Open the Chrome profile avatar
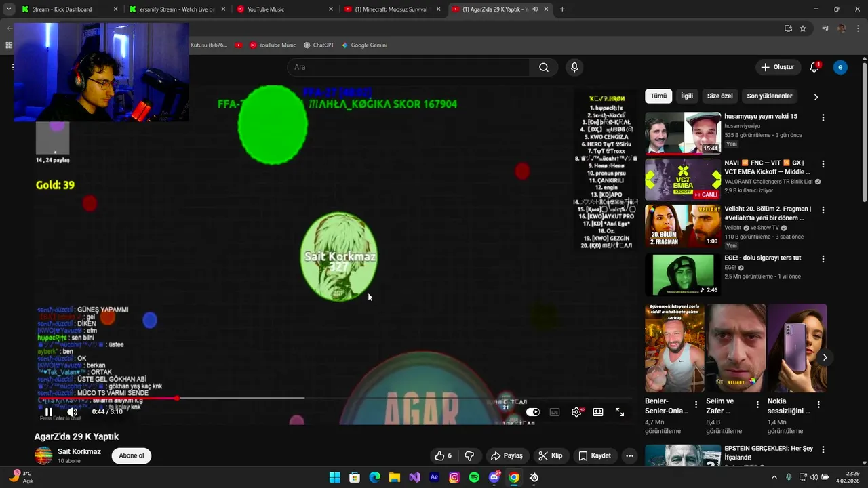The width and height of the screenshot is (868, 488). [x=842, y=28]
